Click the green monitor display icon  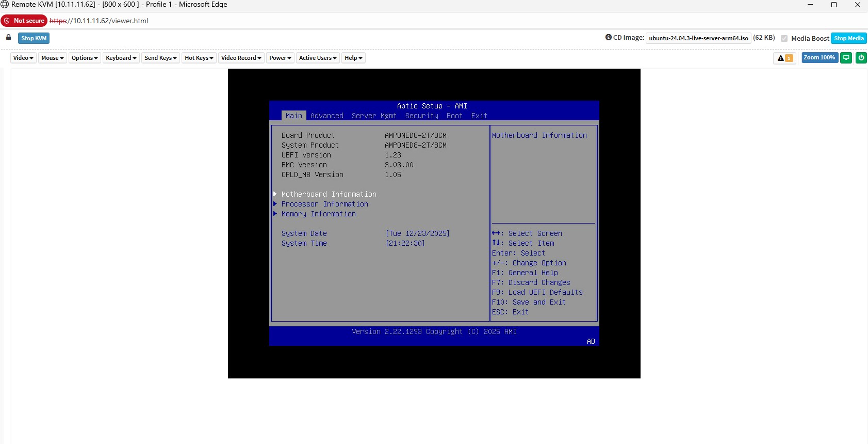[x=846, y=58]
